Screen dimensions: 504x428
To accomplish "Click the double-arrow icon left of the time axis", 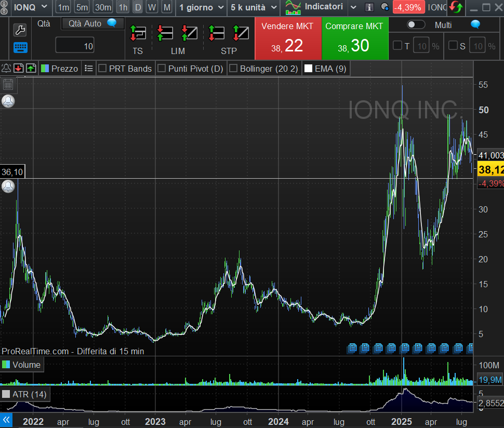I will click(x=6, y=420).
